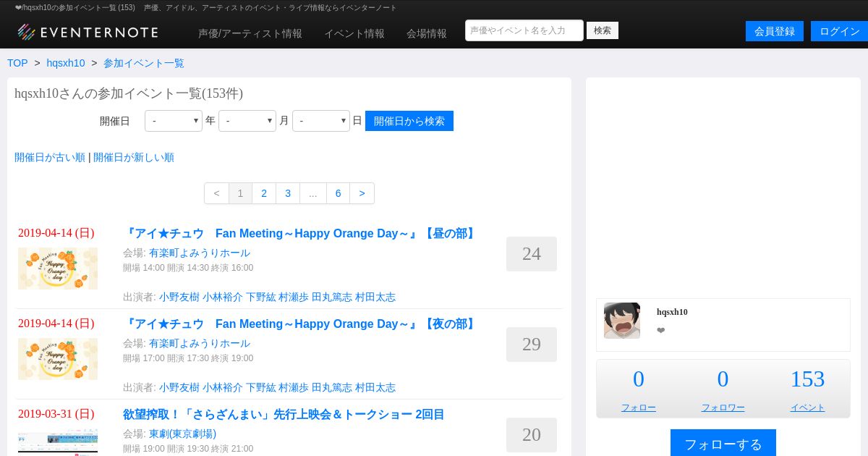Click the 153 events number

807,379
